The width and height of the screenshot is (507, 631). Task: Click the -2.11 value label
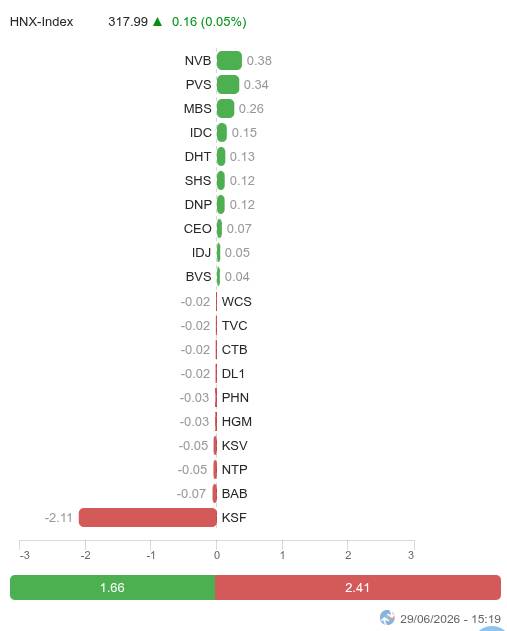tap(59, 518)
